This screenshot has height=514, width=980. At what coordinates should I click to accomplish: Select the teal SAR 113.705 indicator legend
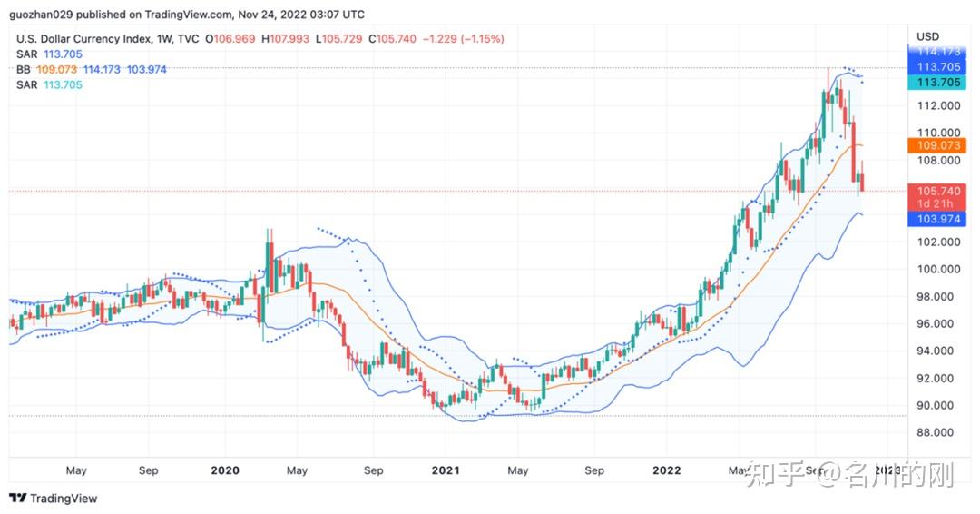(49, 85)
